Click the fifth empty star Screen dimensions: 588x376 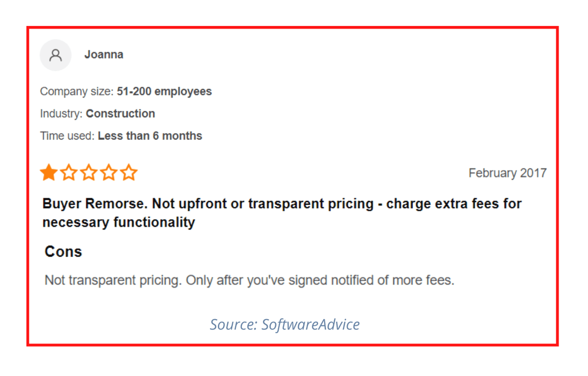pos(129,172)
